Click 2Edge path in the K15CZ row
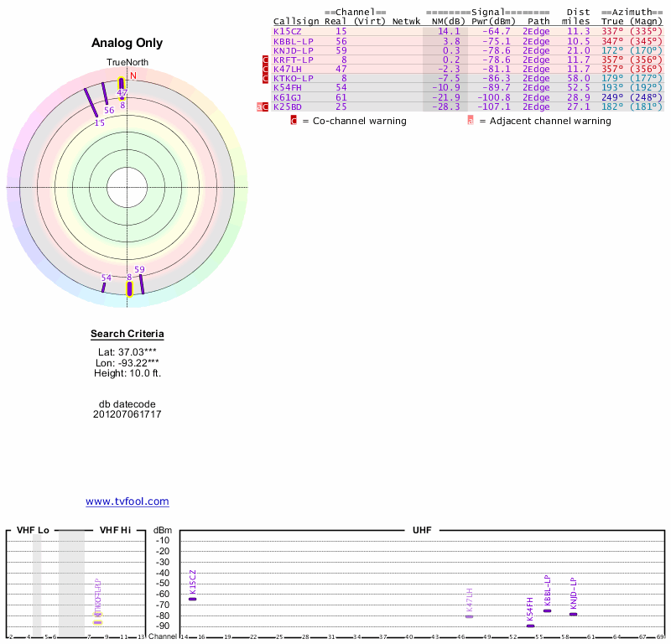 [x=536, y=31]
